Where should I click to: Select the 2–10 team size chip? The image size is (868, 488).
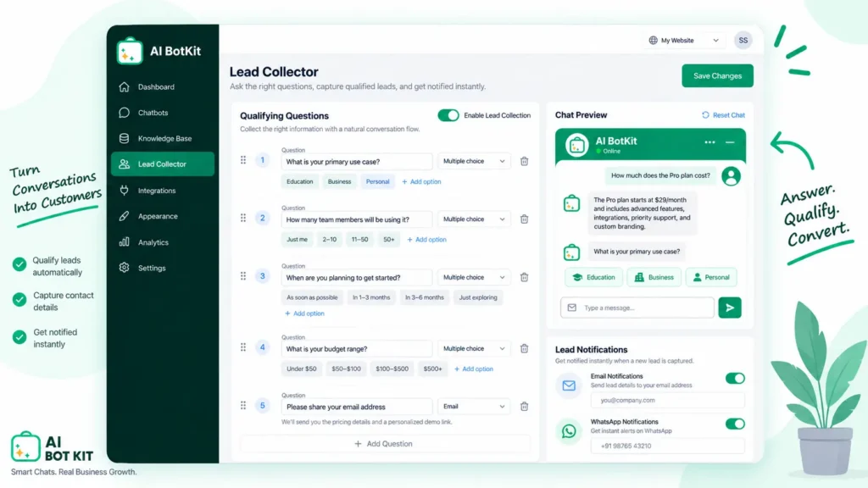[x=330, y=240]
